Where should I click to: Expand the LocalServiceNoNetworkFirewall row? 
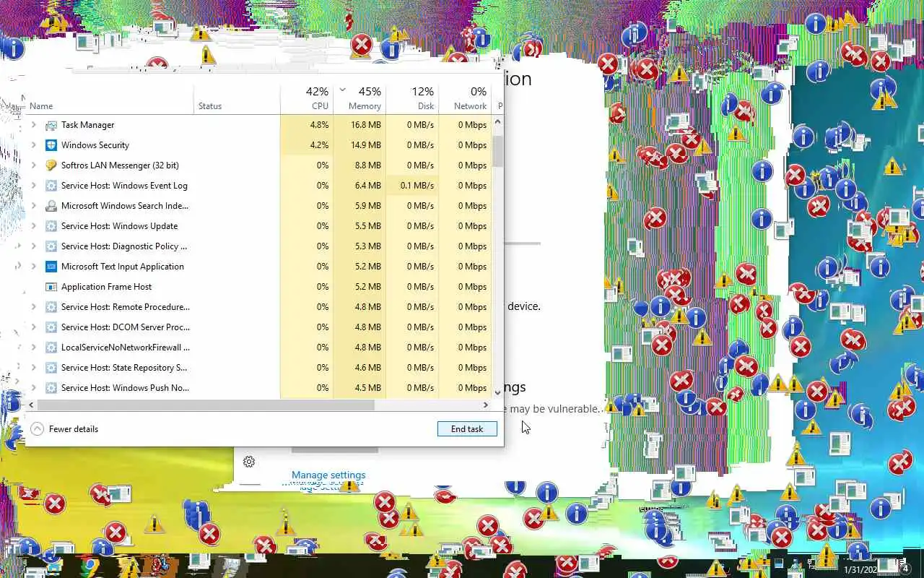tap(33, 348)
